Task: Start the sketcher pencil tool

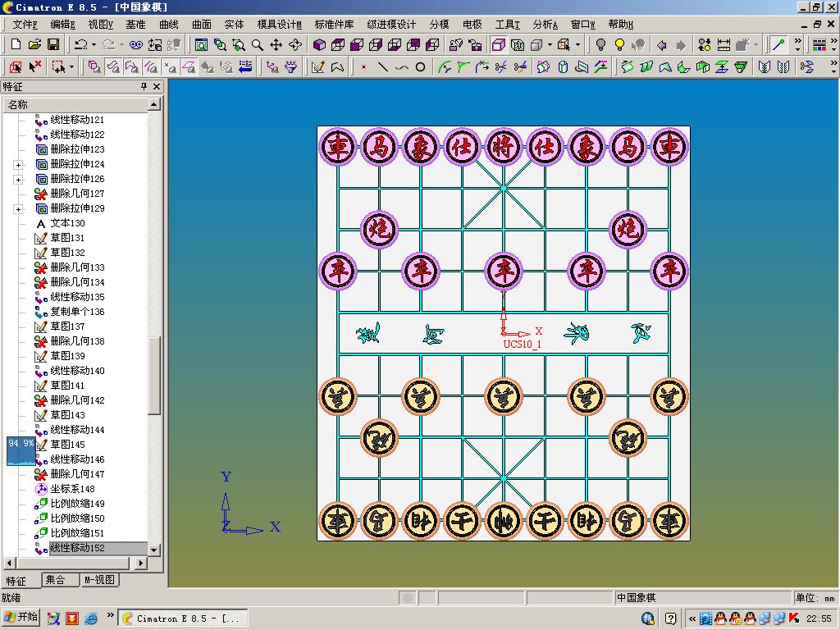Action: click(x=317, y=67)
